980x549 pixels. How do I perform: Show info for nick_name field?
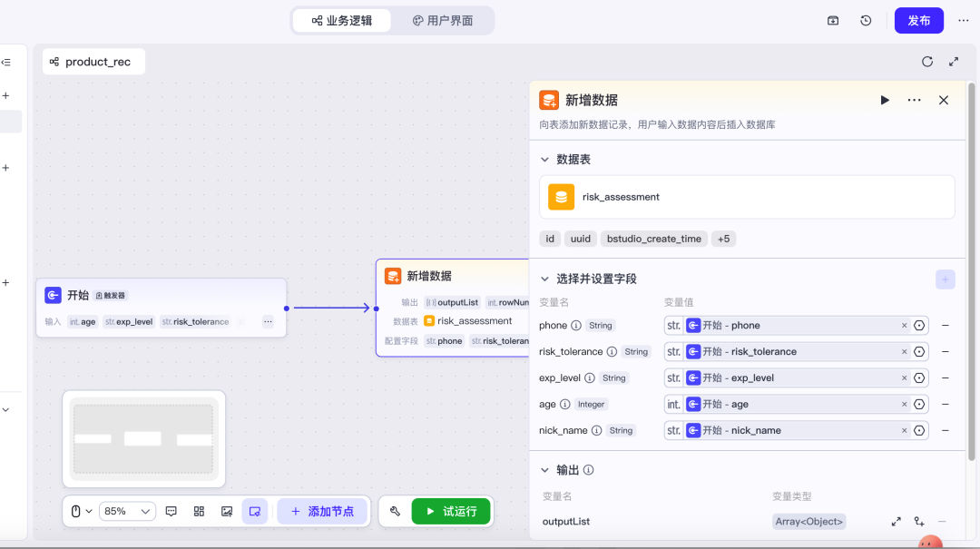pos(597,430)
